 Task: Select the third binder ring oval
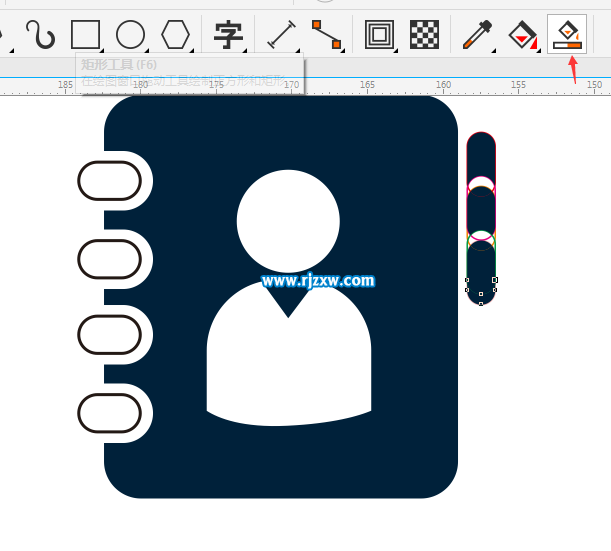pyautogui.click(x=110, y=335)
